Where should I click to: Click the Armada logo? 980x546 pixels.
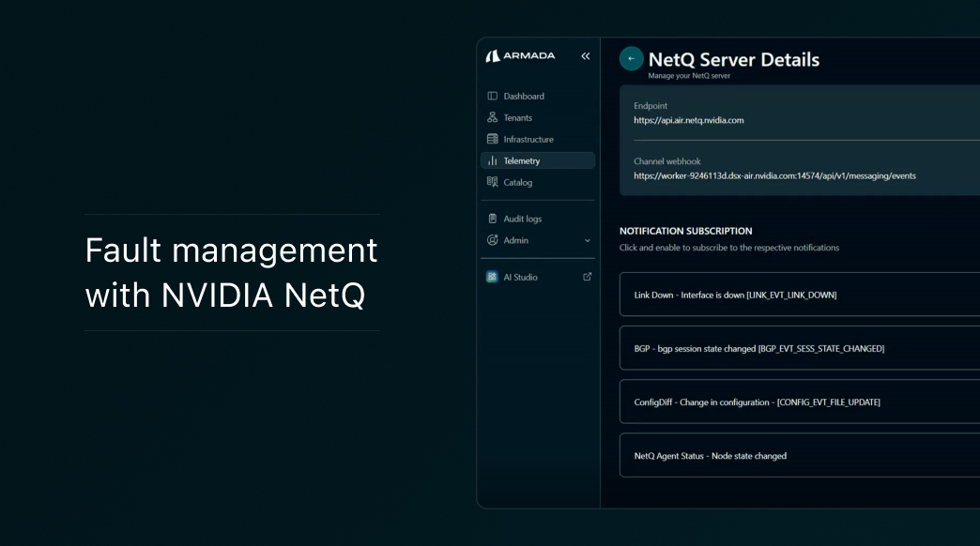tap(520, 55)
